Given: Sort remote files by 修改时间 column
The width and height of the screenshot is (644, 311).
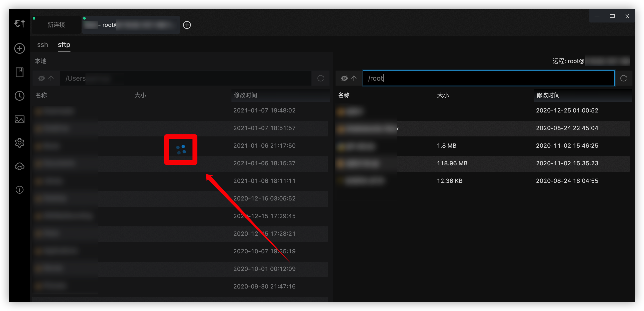Looking at the screenshot, I should click(x=548, y=95).
